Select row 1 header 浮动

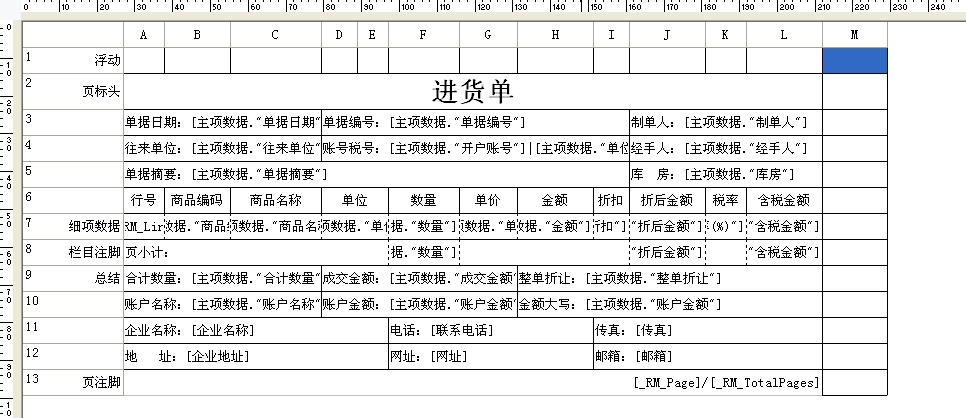coord(73,60)
